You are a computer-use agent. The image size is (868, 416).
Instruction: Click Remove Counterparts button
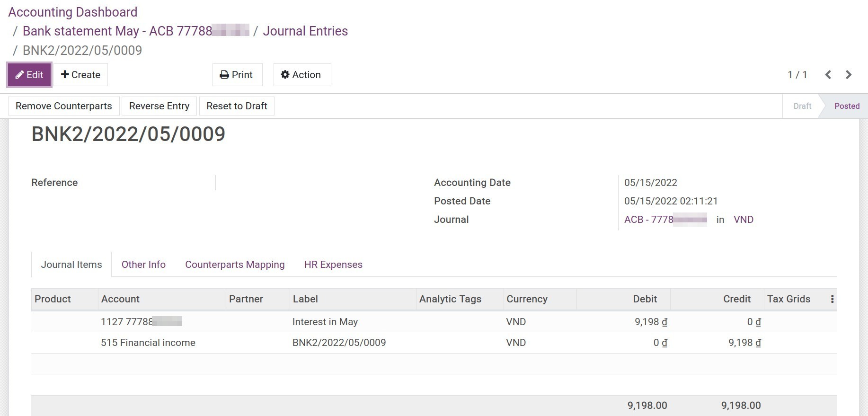point(64,106)
